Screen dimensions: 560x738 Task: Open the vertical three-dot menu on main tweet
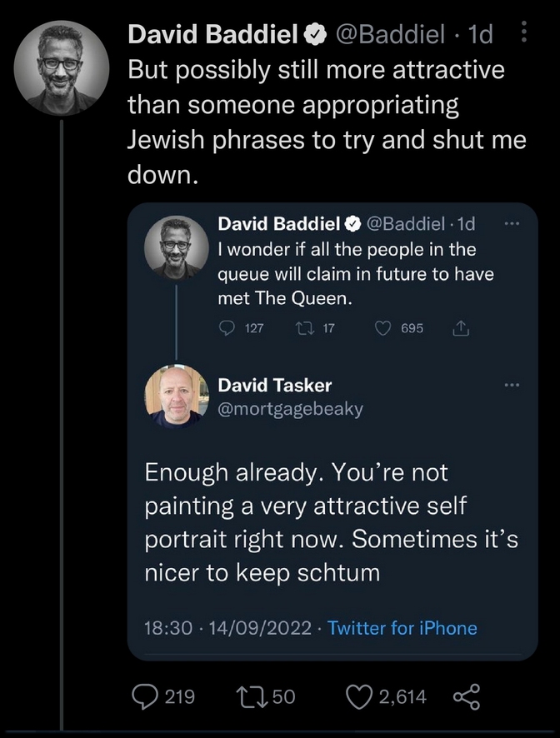click(523, 33)
